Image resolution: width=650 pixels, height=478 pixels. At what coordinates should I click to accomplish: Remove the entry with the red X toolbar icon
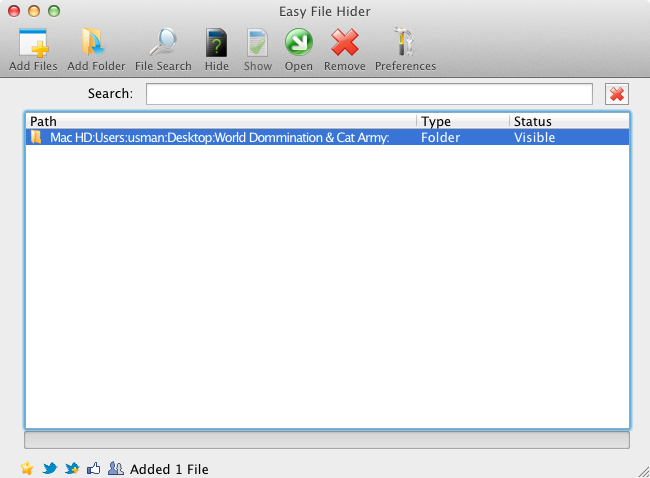[344, 42]
